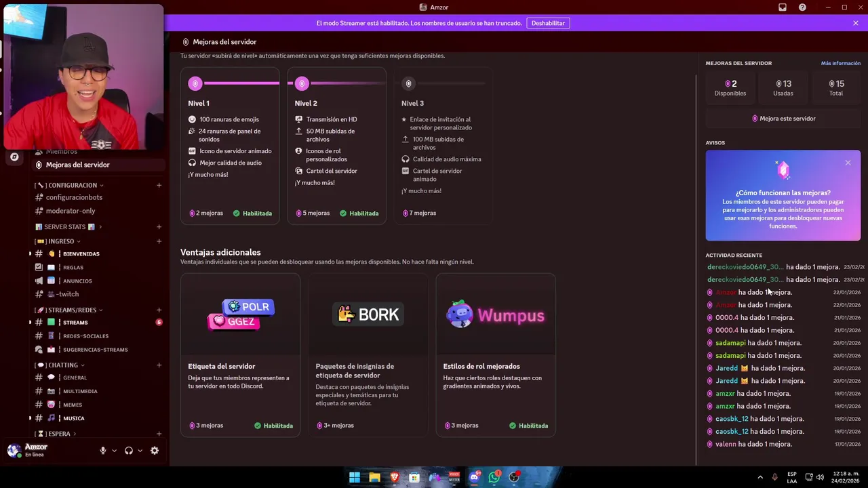The height and width of the screenshot is (488, 868).
Task: Click the '13 Usadas' boost counter
Action: 783,88
